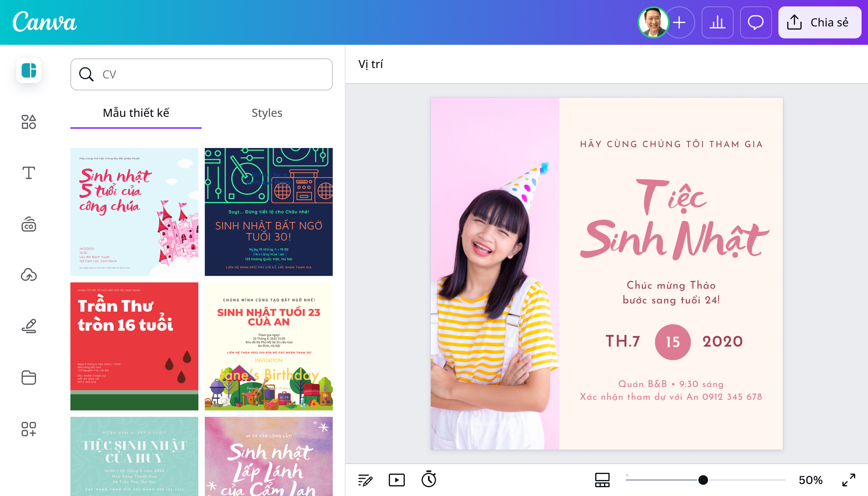Choose the Tiệc sinh nhật của Huy template
The image size is (868, 496).
(x=134, y=456)
